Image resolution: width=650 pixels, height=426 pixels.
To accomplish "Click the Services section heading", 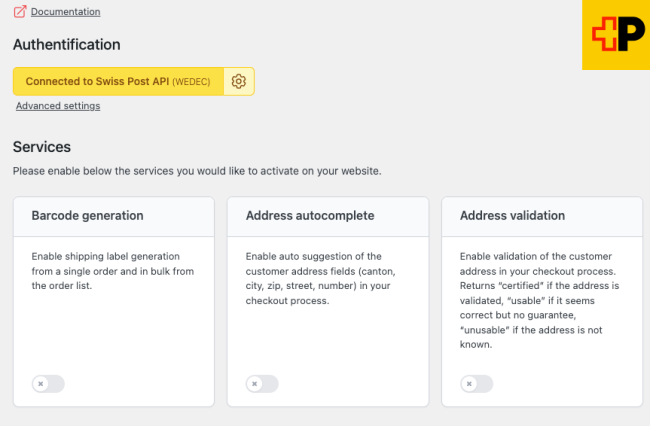I will 42,147.
